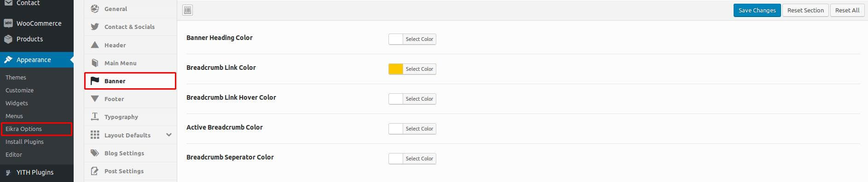The width and height of the screenshot is (868, 182).
Task: Click the Reset All button
Action: (x=847, y=10)
